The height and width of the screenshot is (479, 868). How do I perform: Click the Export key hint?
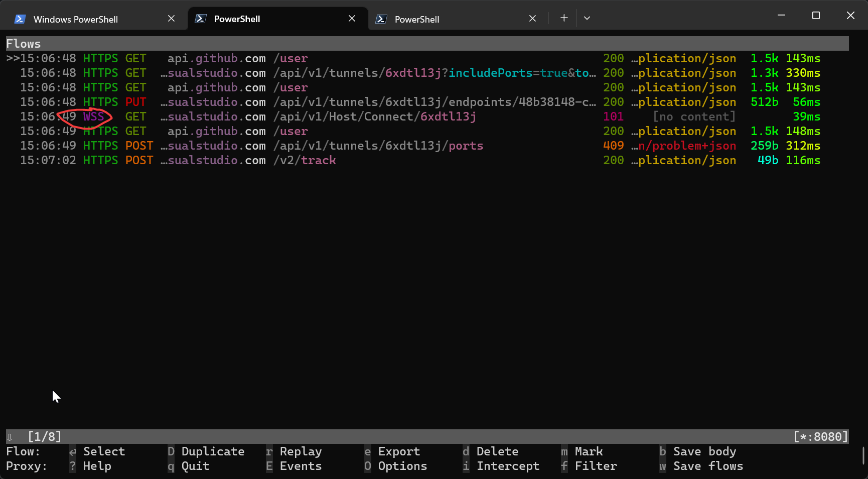(x=392, y=451)
